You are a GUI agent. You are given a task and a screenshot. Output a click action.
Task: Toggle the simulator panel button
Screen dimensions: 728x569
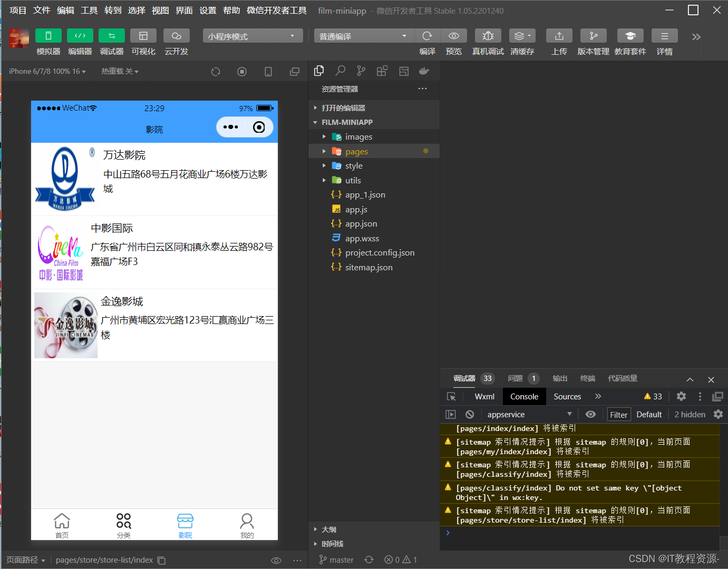(x=48, y=36)
